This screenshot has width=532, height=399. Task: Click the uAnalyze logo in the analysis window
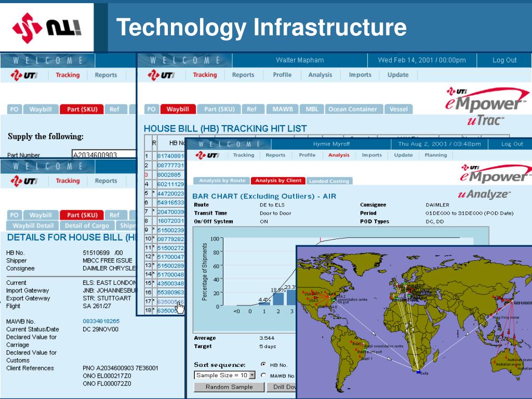click(484, 194)
